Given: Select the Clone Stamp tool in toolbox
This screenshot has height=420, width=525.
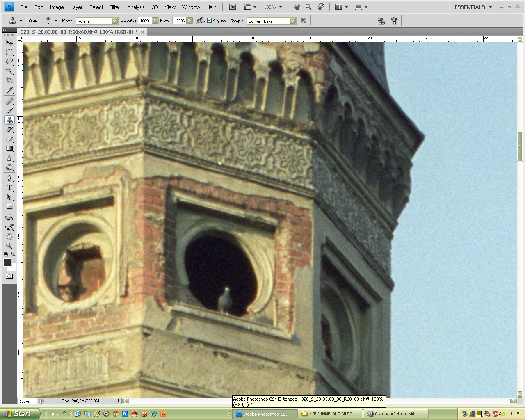Looking at the screenshot, I should click(x=9, y=120).
